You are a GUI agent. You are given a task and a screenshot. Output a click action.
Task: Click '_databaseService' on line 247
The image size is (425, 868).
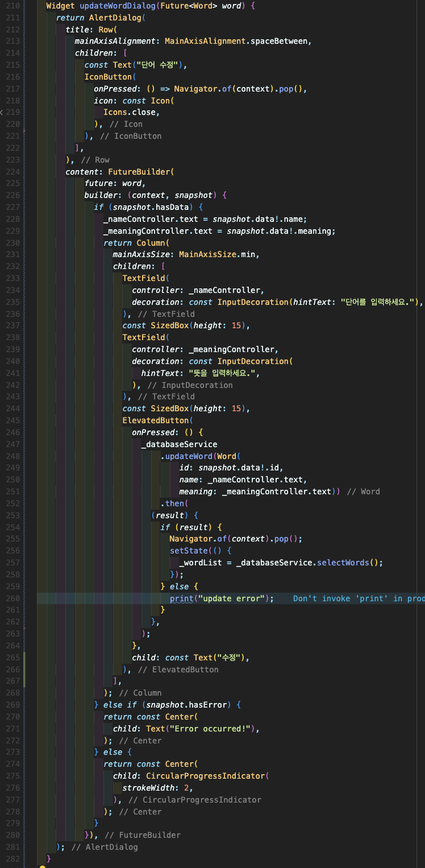coord(179,444)
